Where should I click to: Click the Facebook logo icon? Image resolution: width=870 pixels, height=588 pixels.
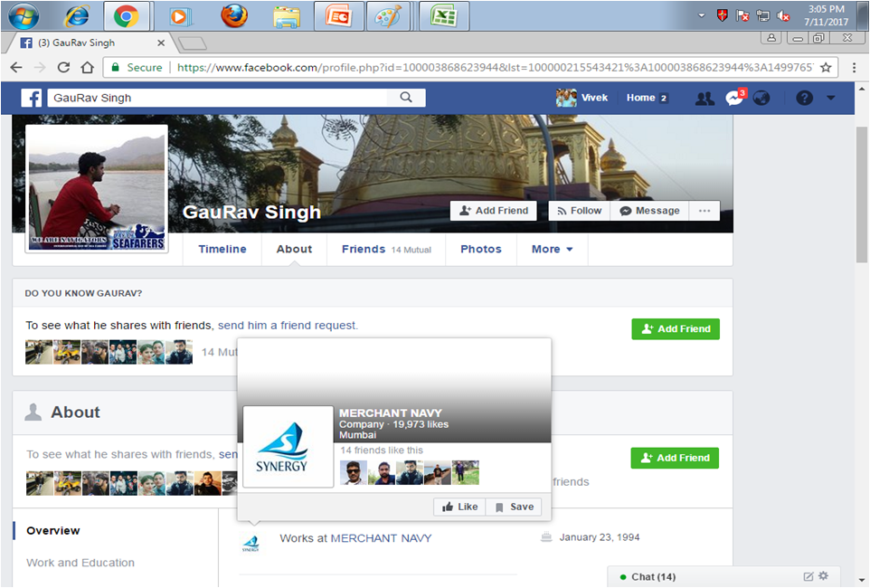coord(32,98)
